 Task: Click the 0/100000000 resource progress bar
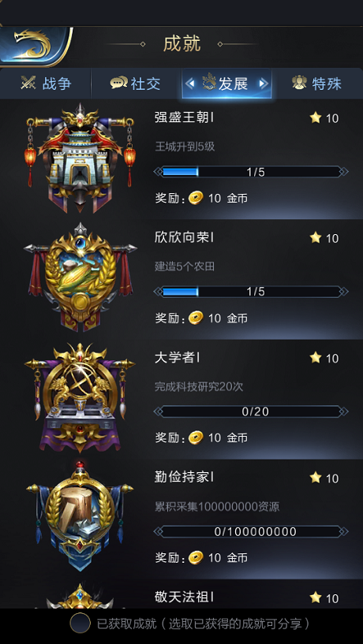pos(251,531)
